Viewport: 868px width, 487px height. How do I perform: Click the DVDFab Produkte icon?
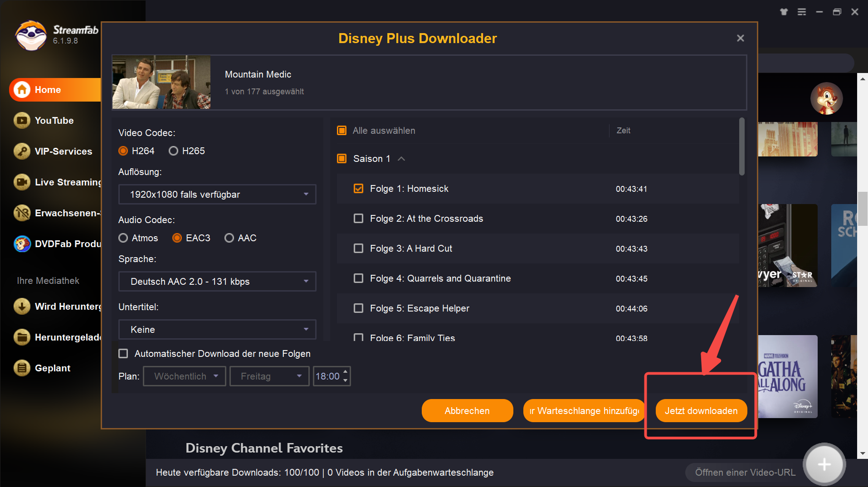(22, 244)
